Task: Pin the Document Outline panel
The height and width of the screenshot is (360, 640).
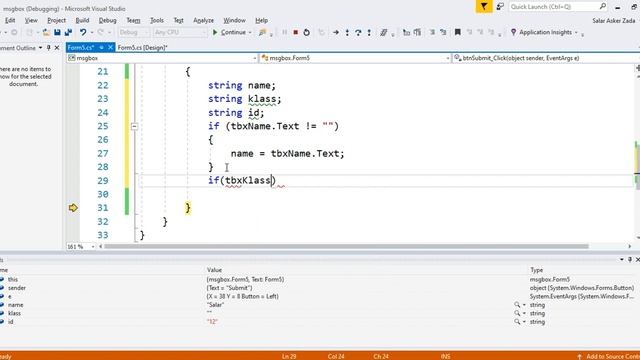Action: (x=49, y=48)
